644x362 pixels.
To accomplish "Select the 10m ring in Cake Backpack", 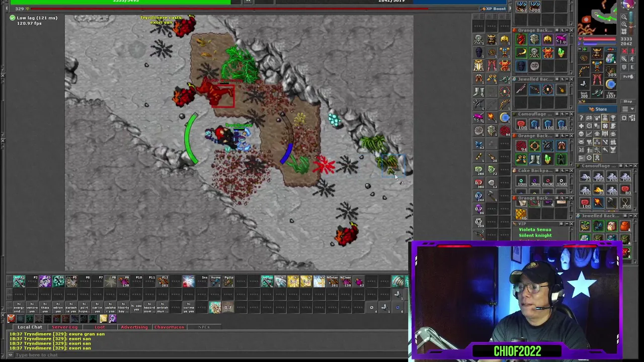I will (521, 182).
